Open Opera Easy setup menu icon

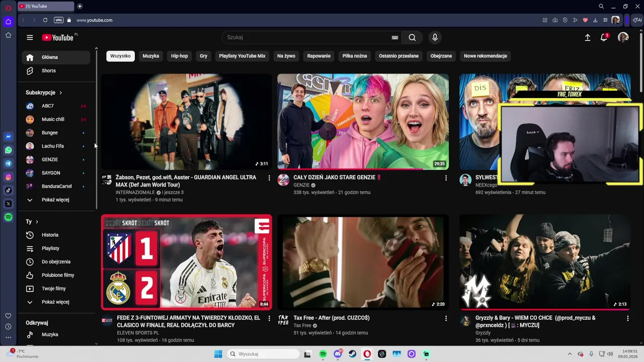tap(605, 20)
